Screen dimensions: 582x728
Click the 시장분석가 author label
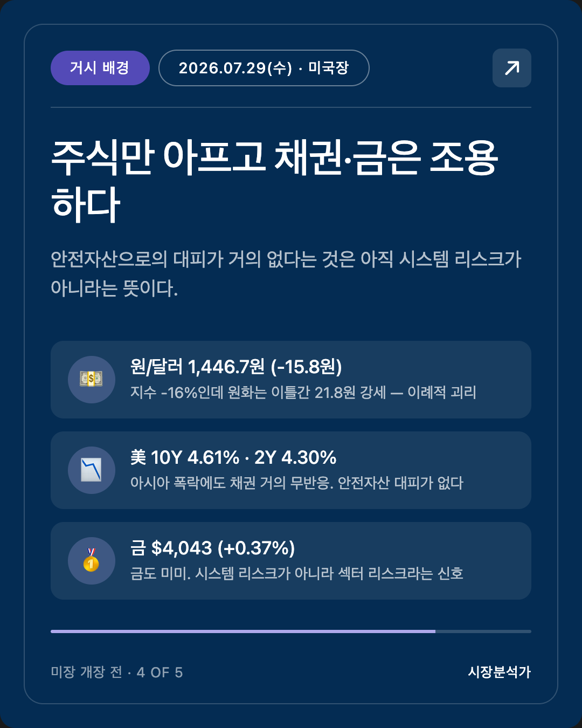500,672
